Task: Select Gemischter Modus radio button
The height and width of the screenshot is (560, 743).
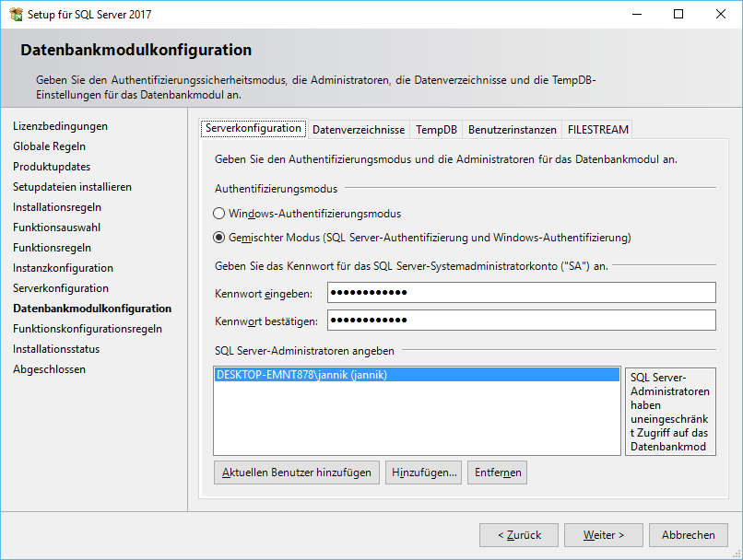Action: (x=219, y=238)
